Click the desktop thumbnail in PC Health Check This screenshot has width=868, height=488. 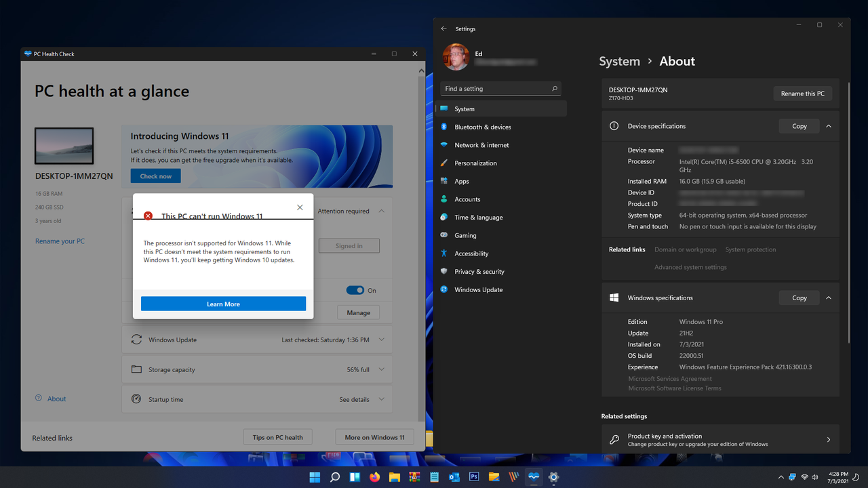tap(64, 146)
